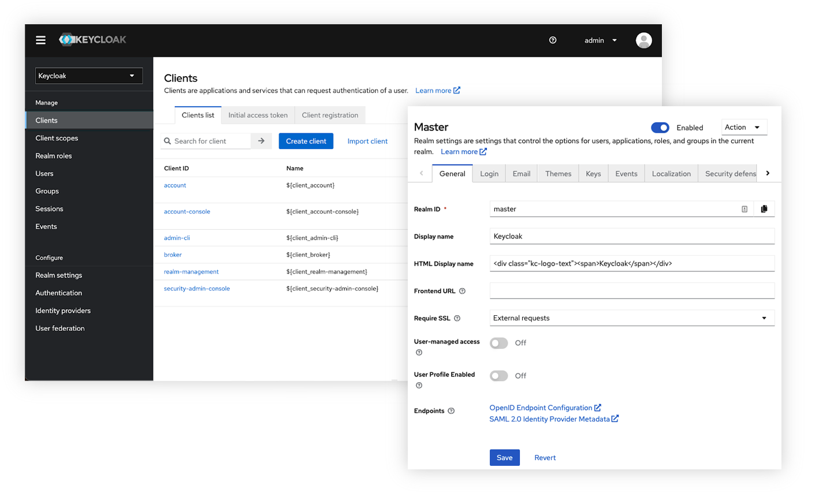The height and width of the screenshot is (504, 819).
Task: Open the Require SSL dropdown
Action: 632,318
